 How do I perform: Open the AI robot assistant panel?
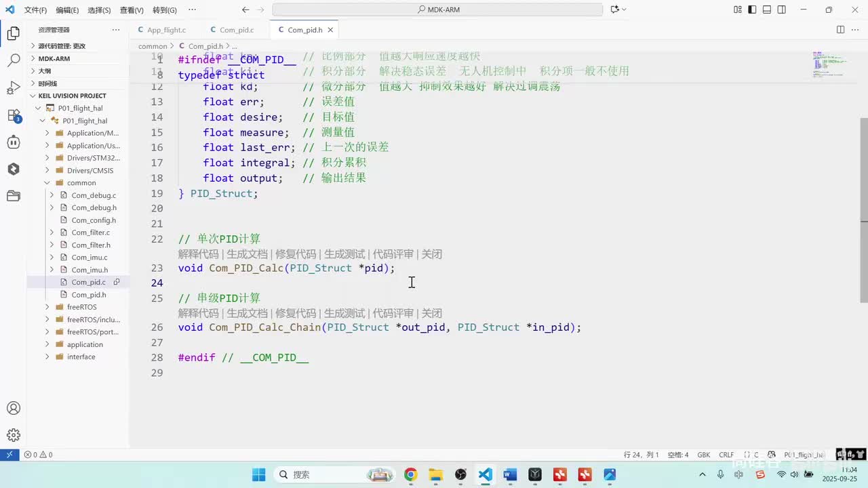13,142
